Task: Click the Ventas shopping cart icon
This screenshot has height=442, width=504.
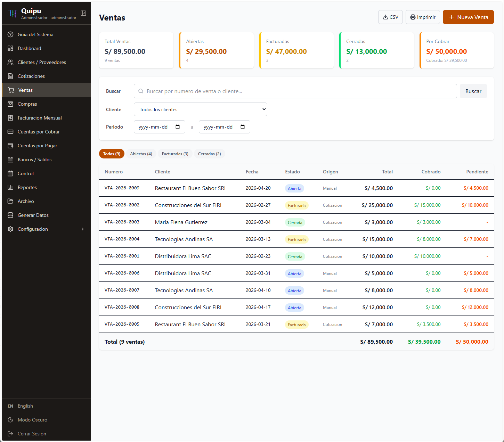Action: (x=11, y=90)
